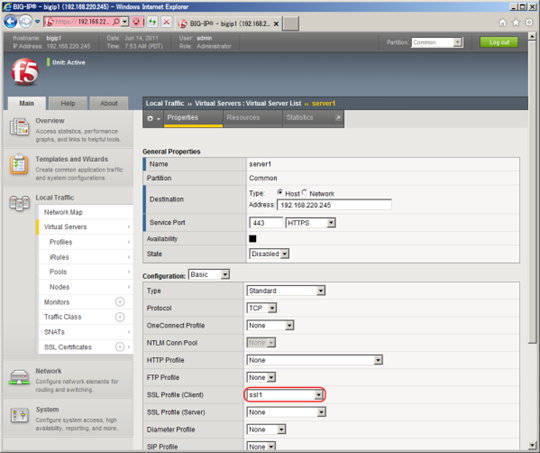Click the browser Forward arrow button
The width and height of the screenshot is (540, 453).
(x=25, y=22)
